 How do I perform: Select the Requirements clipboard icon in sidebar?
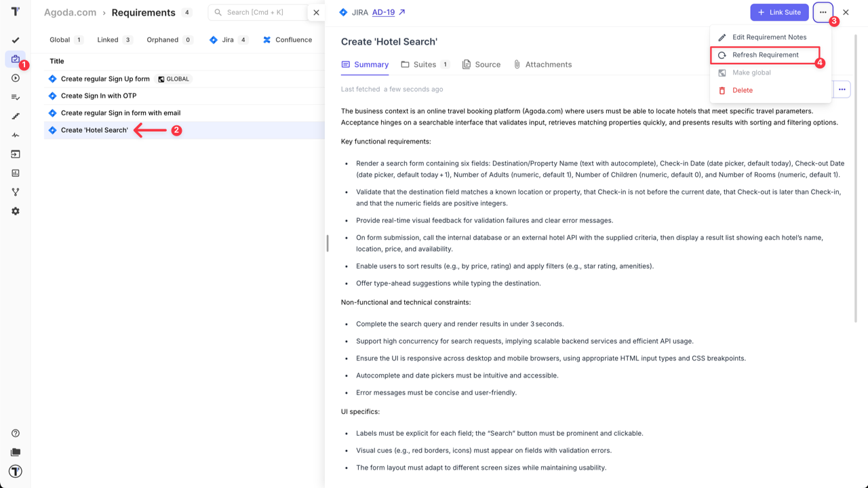tap(15, 59)
